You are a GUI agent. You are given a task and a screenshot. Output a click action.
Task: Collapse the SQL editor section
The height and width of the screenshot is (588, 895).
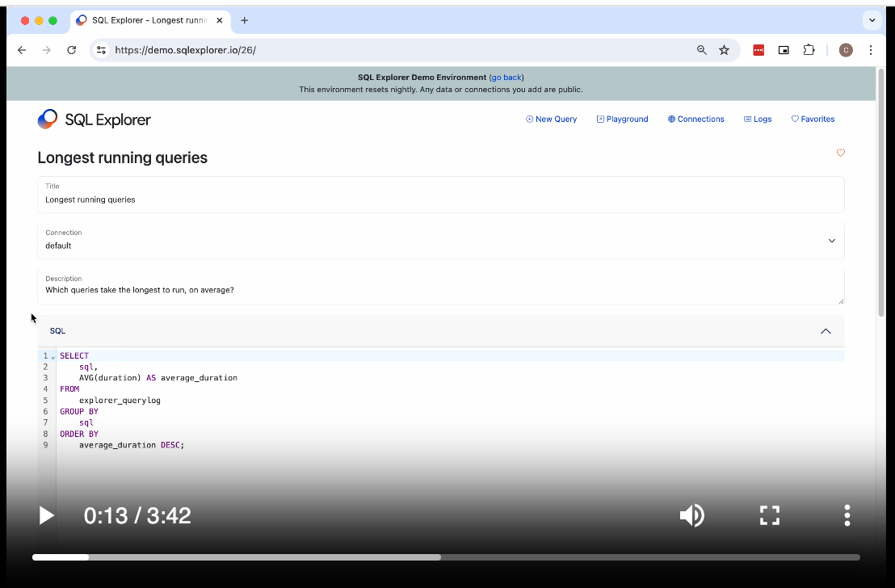click(x=826, y=330)
